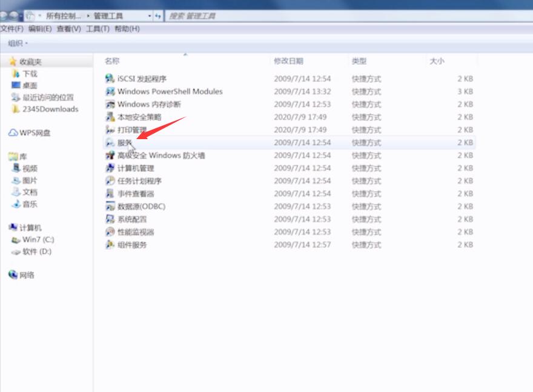This screenshot has width=533, height=392.
Task: Click the 任务计划程序 clock icon
Action: 110,181
